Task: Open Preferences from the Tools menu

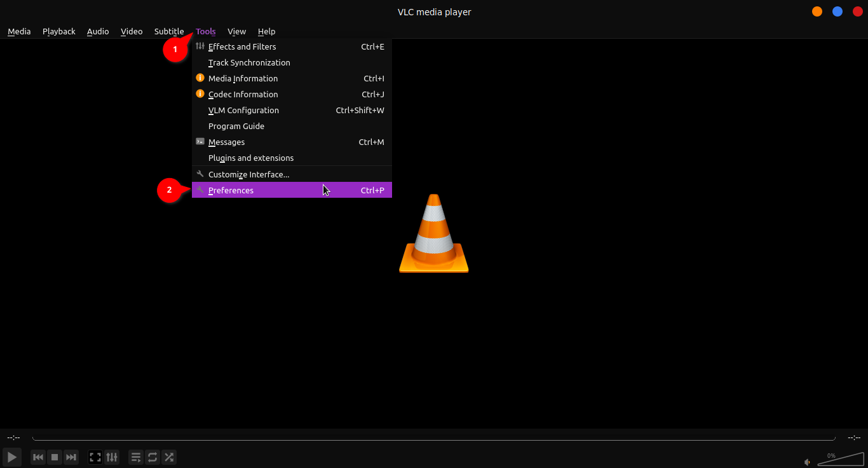Action: [231, 190]
